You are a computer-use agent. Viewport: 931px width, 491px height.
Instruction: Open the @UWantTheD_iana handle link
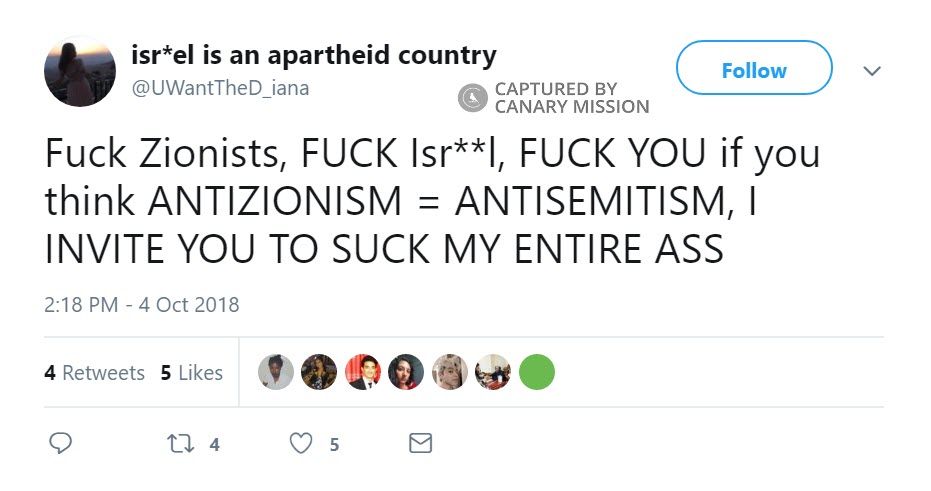click(x=221, y=87)
